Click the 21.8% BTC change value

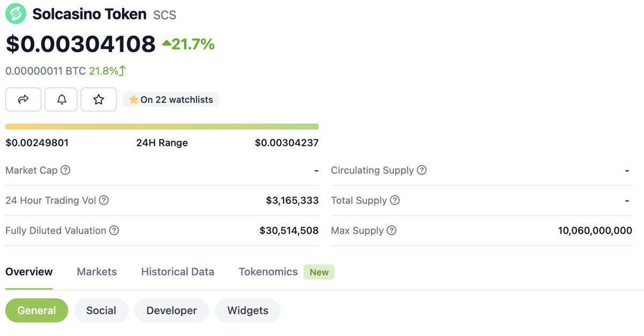pyautogui.click(x=104, y=71)
